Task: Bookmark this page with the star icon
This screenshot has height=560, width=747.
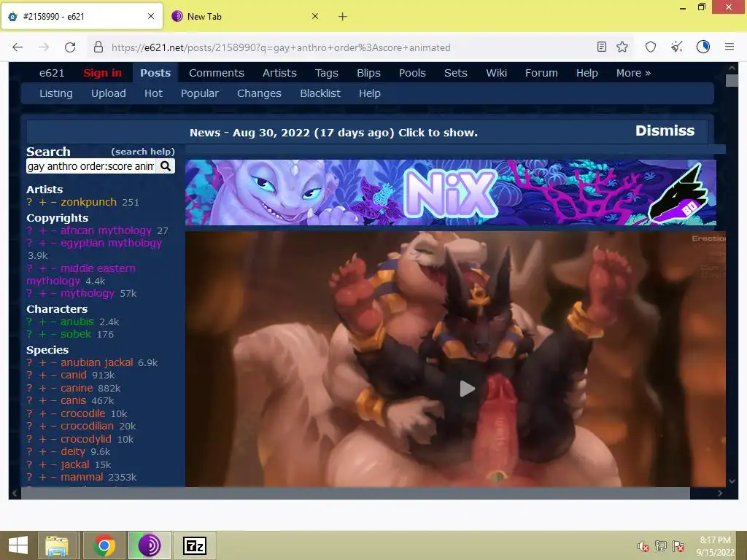Action: [622, 47]
